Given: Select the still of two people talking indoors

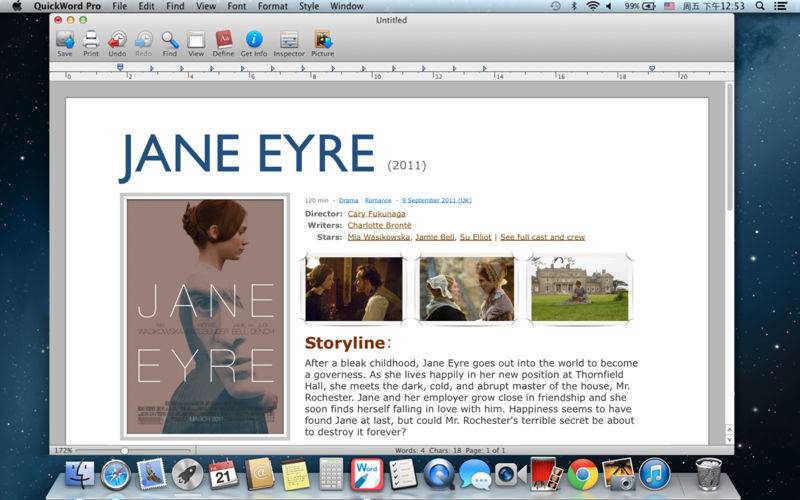Looking at the screenshot, I should (x=354, y=289).
